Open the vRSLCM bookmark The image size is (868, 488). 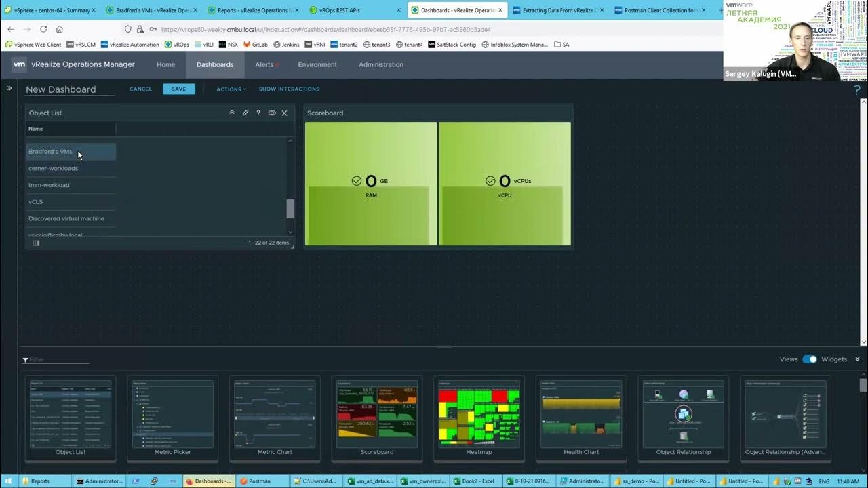81,45
